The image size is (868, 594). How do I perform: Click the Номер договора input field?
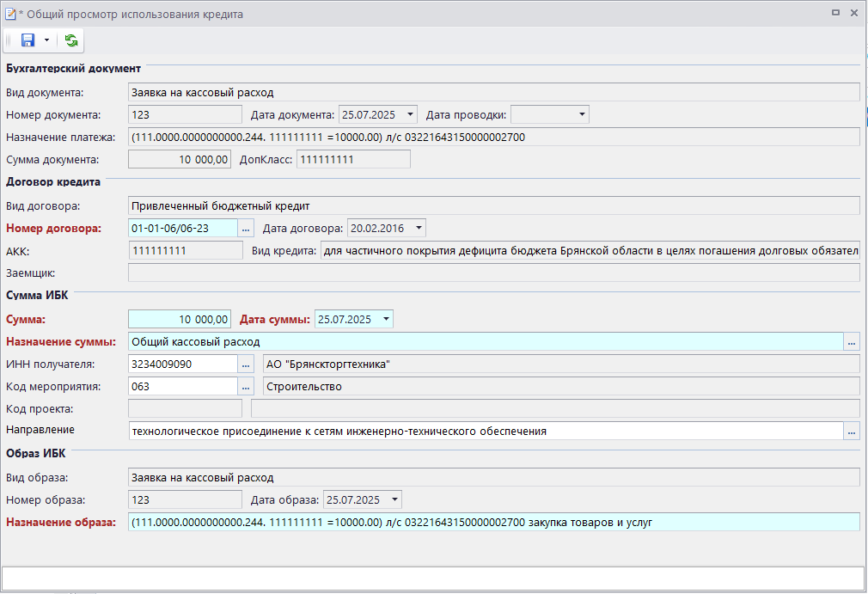coord(181,228)
